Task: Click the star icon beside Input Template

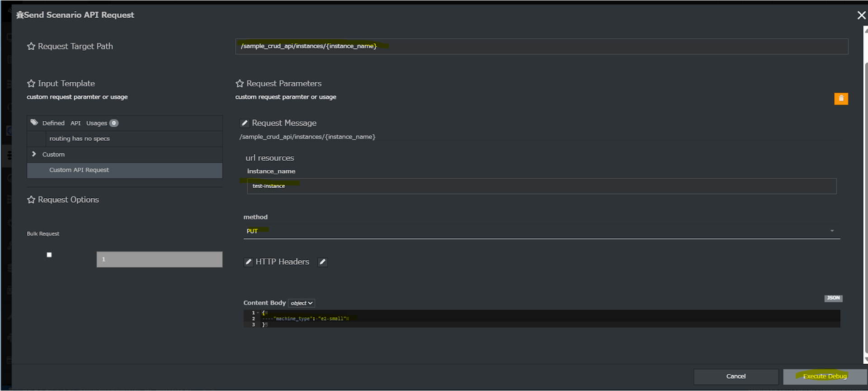Action: point(31,83)
